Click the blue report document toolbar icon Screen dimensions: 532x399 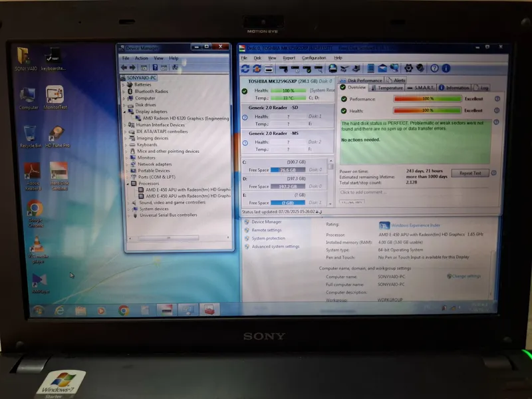pyautogui.click(x=370, y=68)
